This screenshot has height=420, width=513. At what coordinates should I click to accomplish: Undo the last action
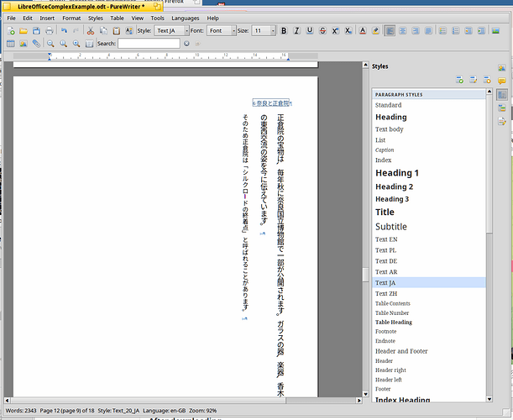point(64,31)
